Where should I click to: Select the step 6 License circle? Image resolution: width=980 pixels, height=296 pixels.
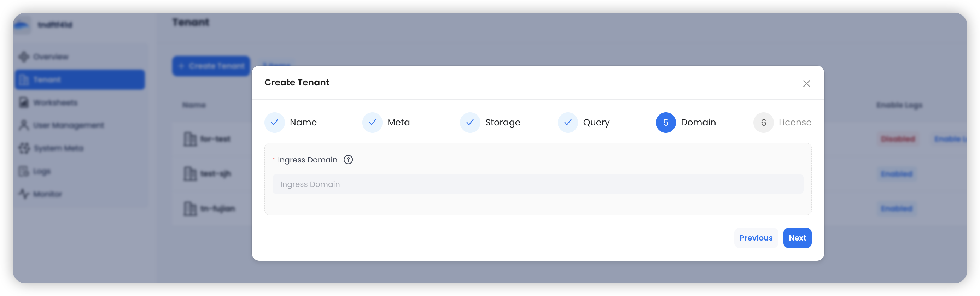coord(763,122)
